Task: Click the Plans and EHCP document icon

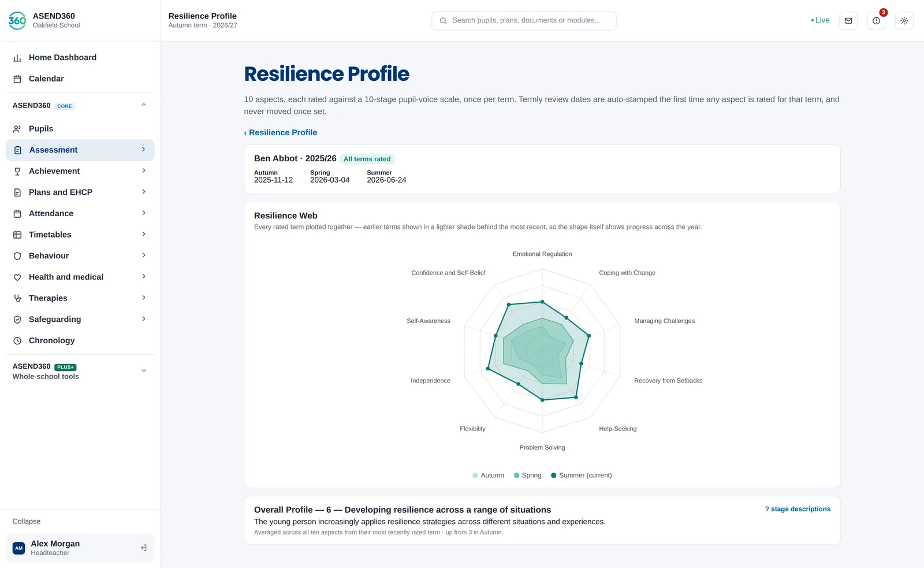Action: point(17,192)
